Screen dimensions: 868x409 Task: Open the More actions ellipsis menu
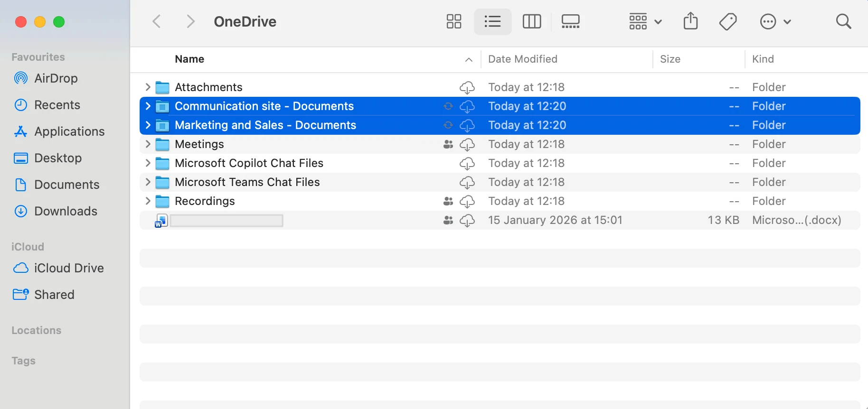pos(775,21)
